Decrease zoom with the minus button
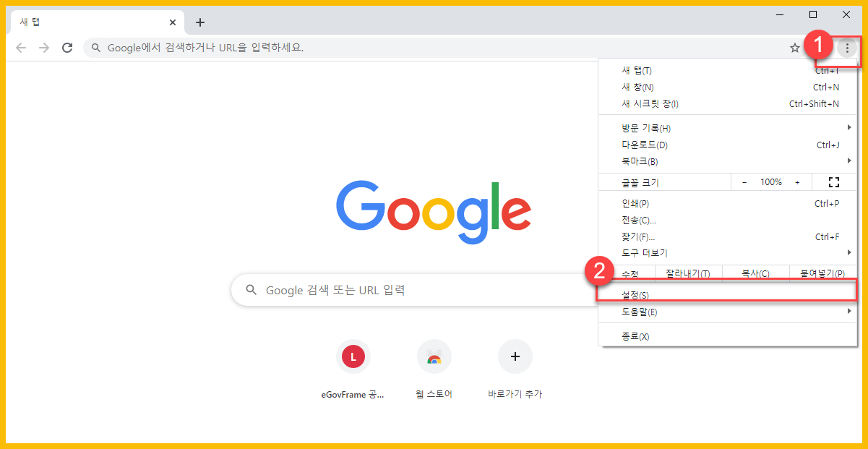Screen dimensions: 868x449 pyautogui.click(x=744, y=182)
